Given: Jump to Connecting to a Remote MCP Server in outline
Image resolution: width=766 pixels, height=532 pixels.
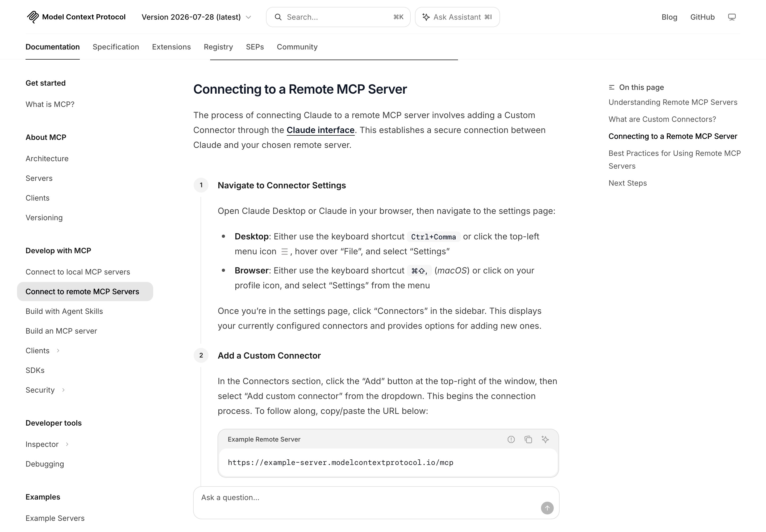Looking at the screenshot, I should tap(673, 136).
